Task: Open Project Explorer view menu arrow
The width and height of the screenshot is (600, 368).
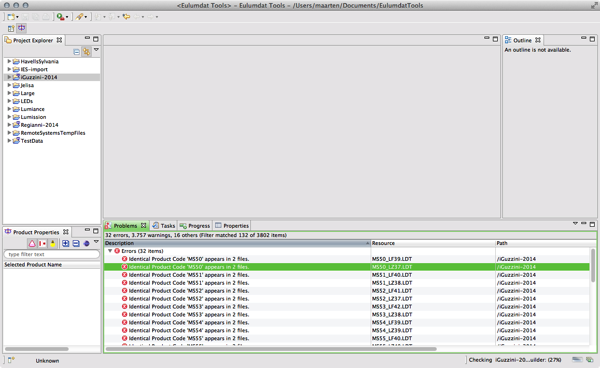Action: coord(96,50)
